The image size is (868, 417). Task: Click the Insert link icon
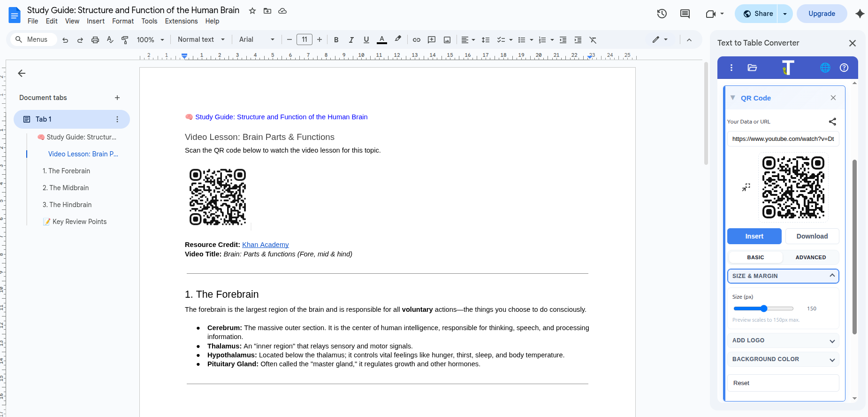pyautogui.click(x=417, y=40)
